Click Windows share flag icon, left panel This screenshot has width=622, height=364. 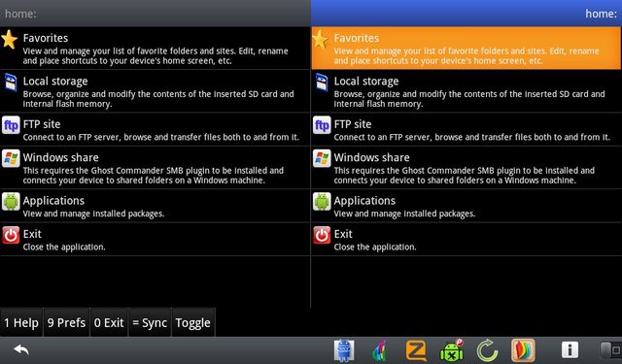pyautogui.click(x=11, y=159)
